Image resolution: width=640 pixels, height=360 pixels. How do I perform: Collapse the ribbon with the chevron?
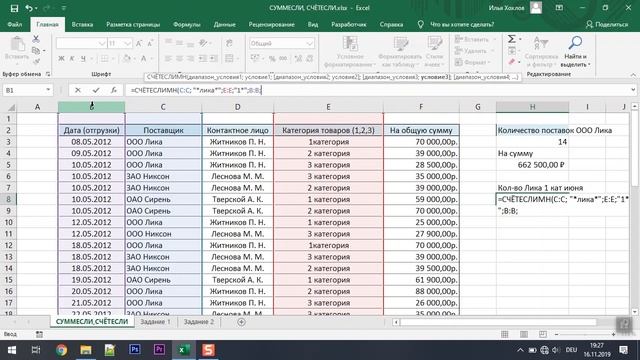pyautogui.click(x=633, y=75)
